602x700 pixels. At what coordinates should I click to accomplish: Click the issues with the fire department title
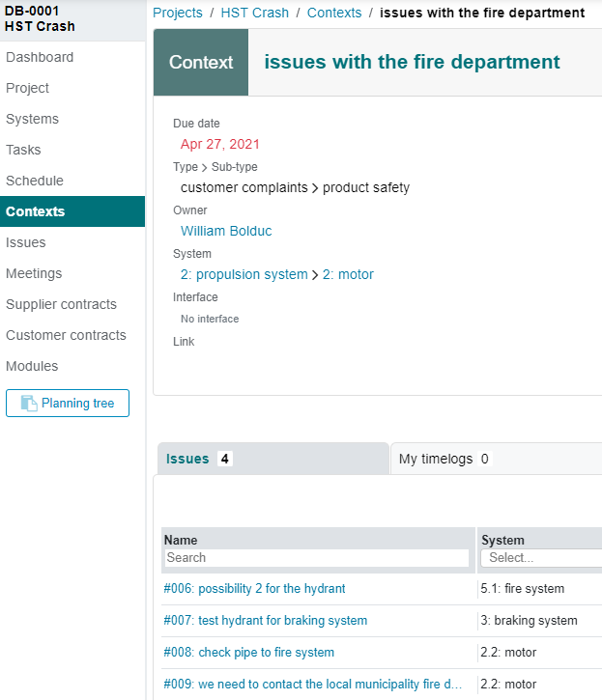412,62
